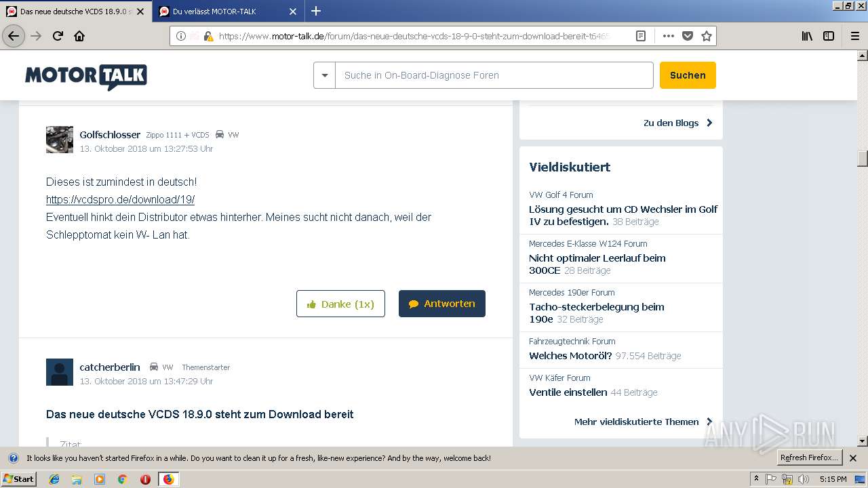
Task: Click the scrollbar down arrow
Action: 863,441
